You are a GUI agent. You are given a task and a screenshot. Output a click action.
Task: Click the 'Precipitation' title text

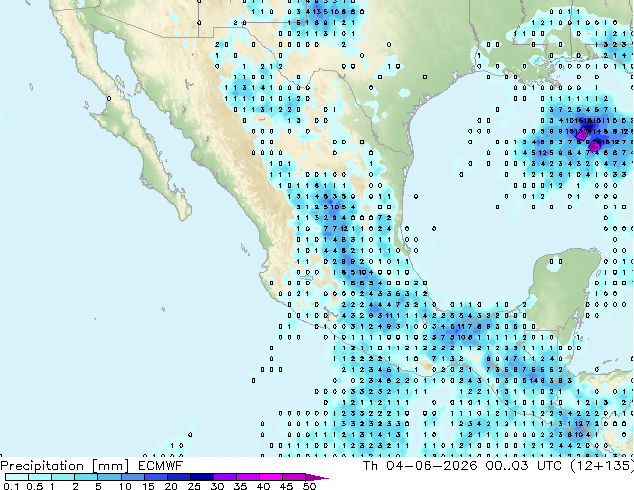[x=42, y=466]
